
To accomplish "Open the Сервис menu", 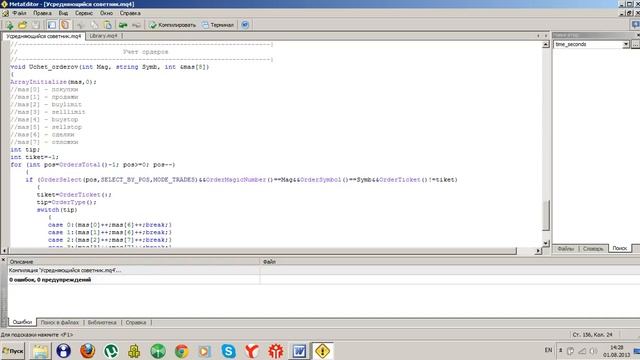I will tap(84, 13).
